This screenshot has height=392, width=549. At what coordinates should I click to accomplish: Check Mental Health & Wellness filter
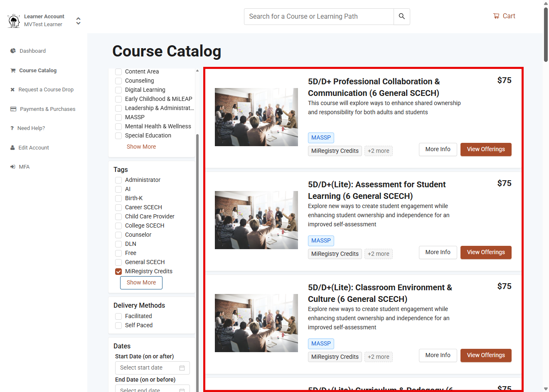coord(118,127)
